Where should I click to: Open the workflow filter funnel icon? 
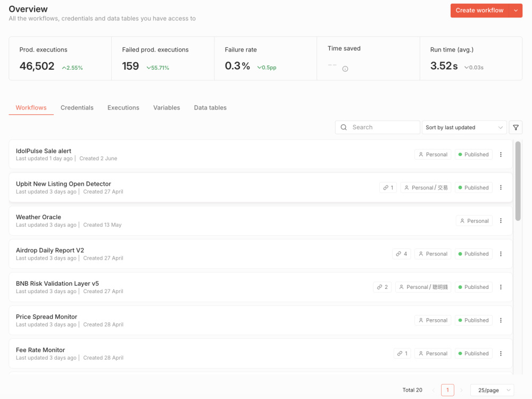pos(516,128)
